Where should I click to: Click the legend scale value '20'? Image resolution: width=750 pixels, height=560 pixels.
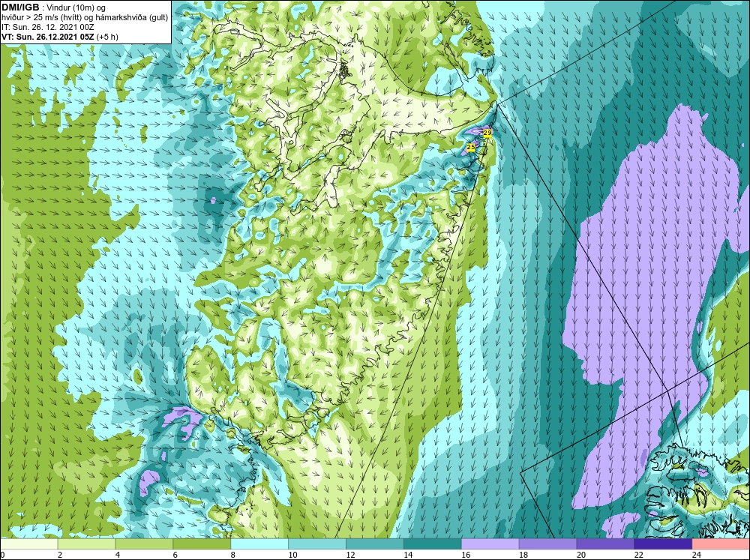tap(581, 555)
